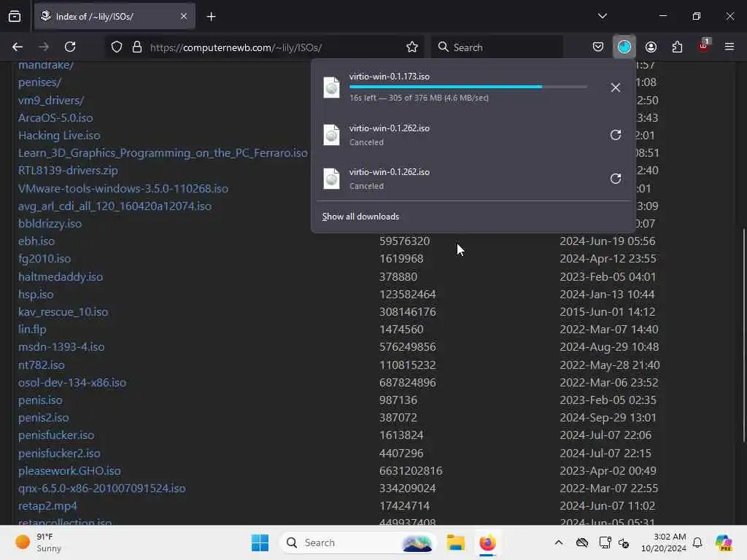Open the mandrake/ folder link
The width and height of the screenshot is (747, 560).
(46, 65)
